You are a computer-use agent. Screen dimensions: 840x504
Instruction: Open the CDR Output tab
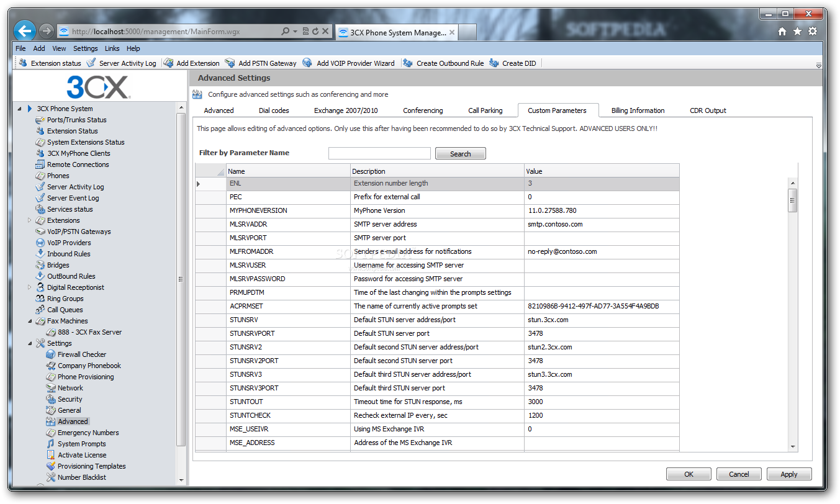tap(708, 110)
